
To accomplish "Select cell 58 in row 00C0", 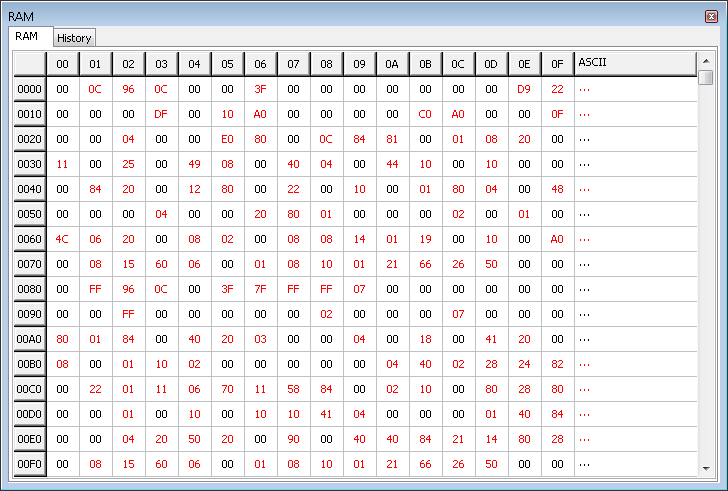I will coord(293,390).
